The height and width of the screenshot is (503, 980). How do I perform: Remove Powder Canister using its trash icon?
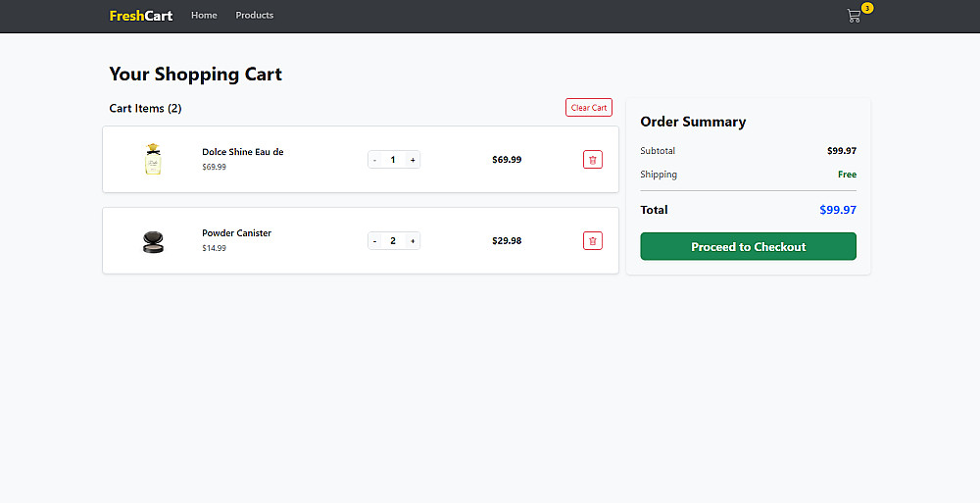click(593, 241)
